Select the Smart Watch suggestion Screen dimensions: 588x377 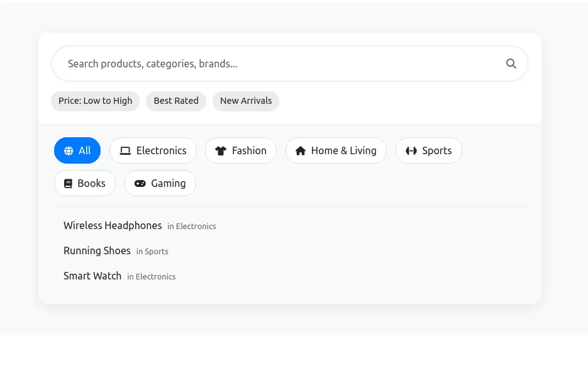click(92, 276)
